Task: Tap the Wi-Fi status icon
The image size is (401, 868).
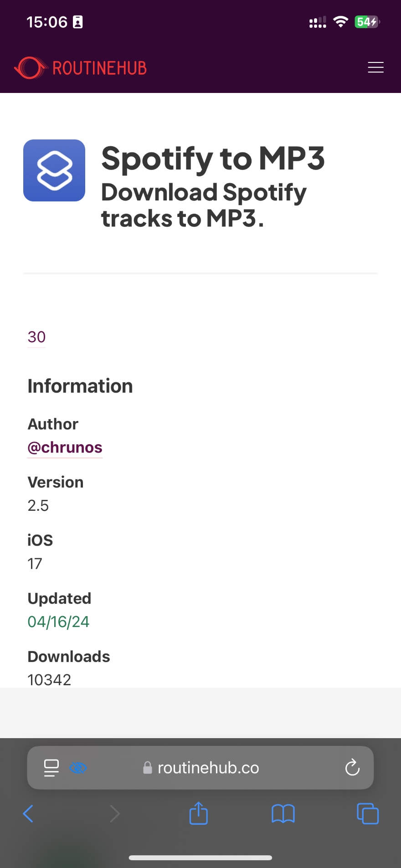Action: pyautogui.click(x=340, y=21)
